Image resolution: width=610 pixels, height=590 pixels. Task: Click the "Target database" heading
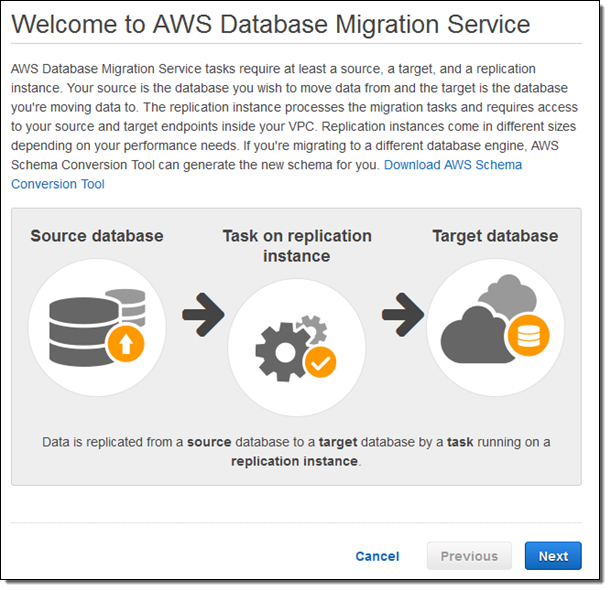point(495,236)
